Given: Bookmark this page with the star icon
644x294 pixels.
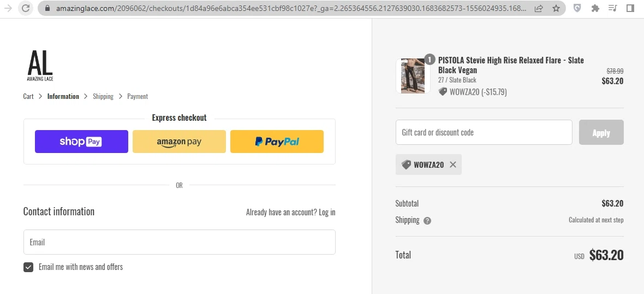Looking at the screenshot, I should (x=556, y=8).
